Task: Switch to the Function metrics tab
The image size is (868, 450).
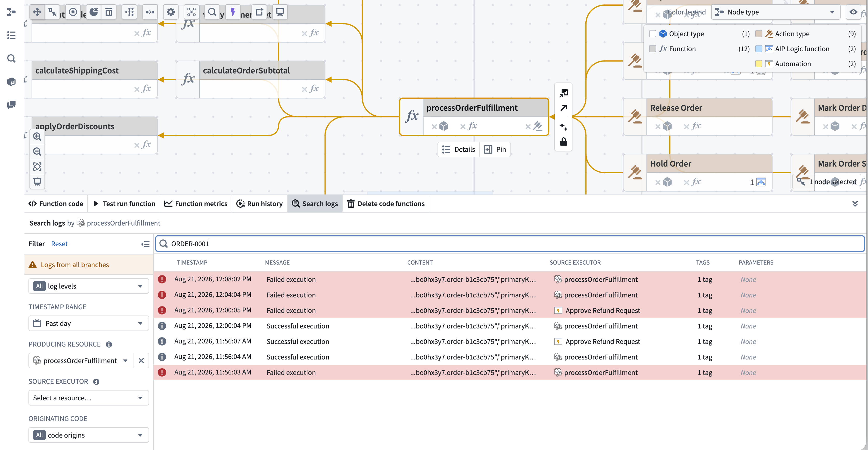Action: pos(196,204)
